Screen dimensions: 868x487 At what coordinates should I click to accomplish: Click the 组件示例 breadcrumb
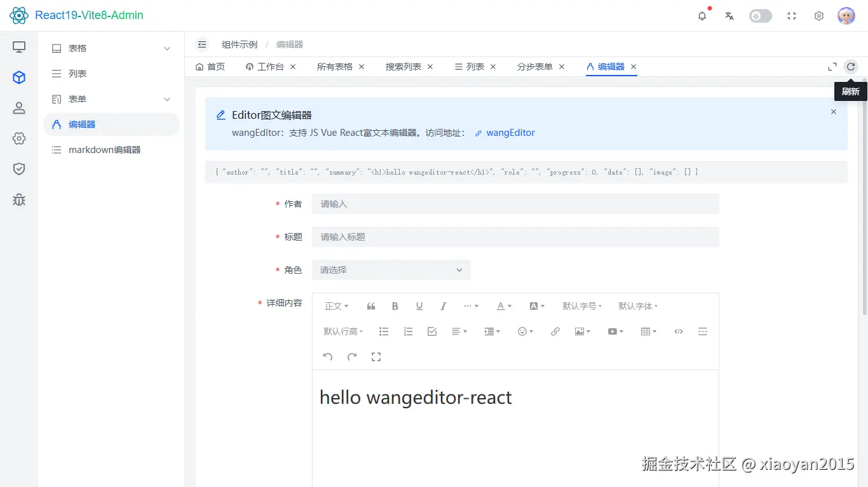point(240,44)
